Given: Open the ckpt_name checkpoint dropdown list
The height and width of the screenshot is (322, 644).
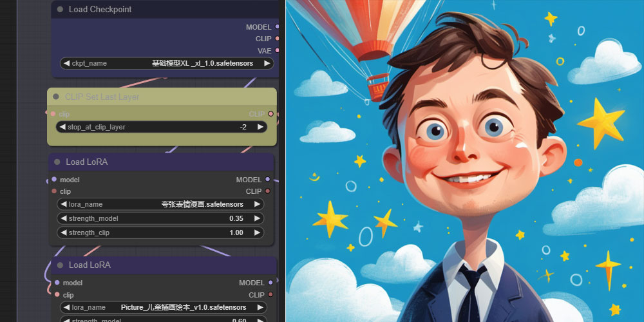Looking at the screenshot, I should click(x=167, y=63).
